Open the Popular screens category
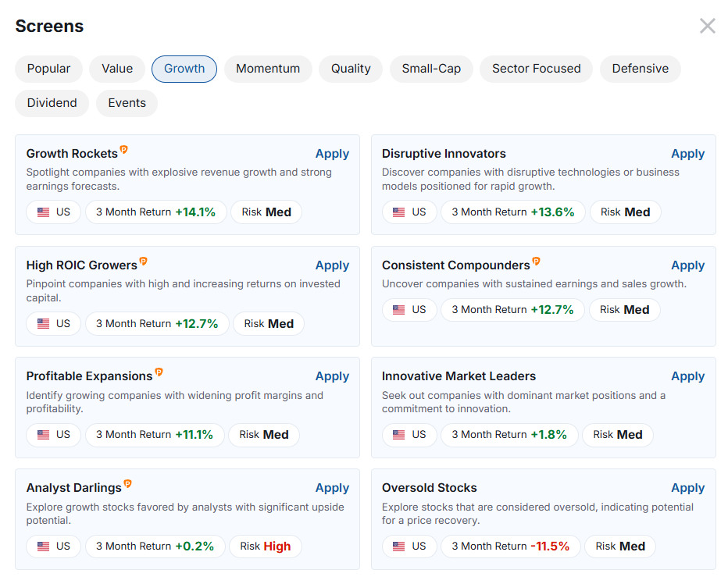 [x=48, y=69]
